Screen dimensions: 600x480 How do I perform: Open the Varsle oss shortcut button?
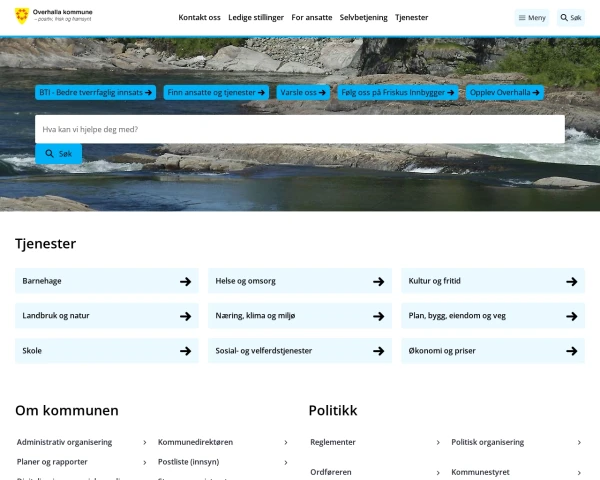coord(303,93)
